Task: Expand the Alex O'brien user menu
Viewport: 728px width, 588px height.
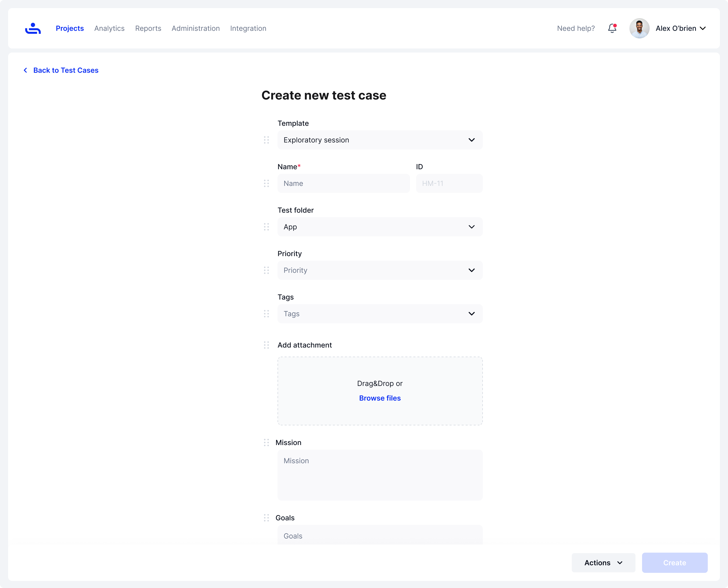Action: tap(702, 29)
